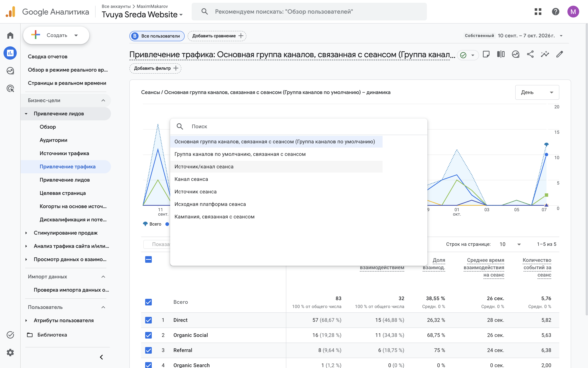Open Сводка отчетов link in sidebar
Viewport: 588px width, 368px height.
[48, 56]
